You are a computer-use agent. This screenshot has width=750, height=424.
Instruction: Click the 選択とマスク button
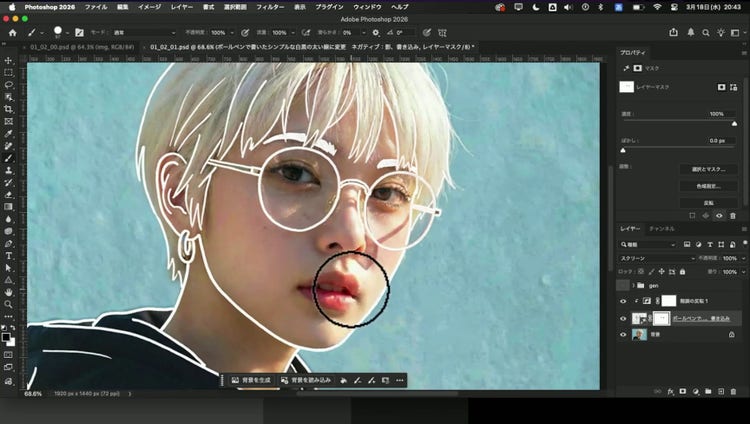708,169
